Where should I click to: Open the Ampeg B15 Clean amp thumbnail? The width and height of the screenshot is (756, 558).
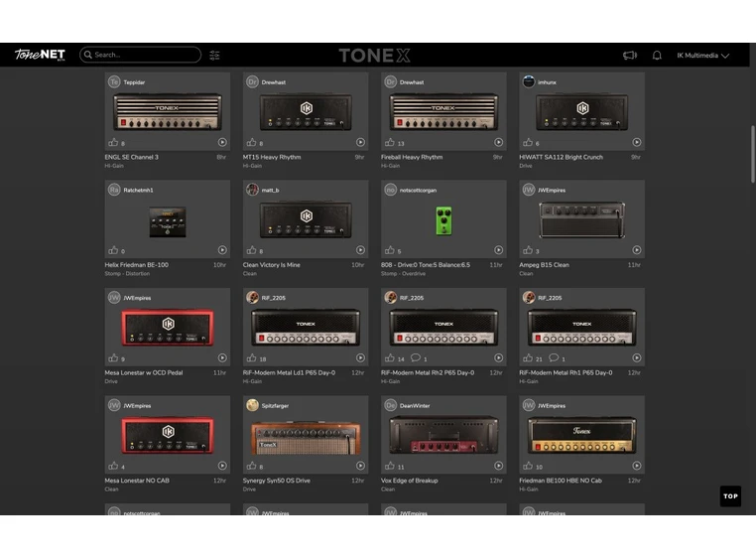coord(582,219)
